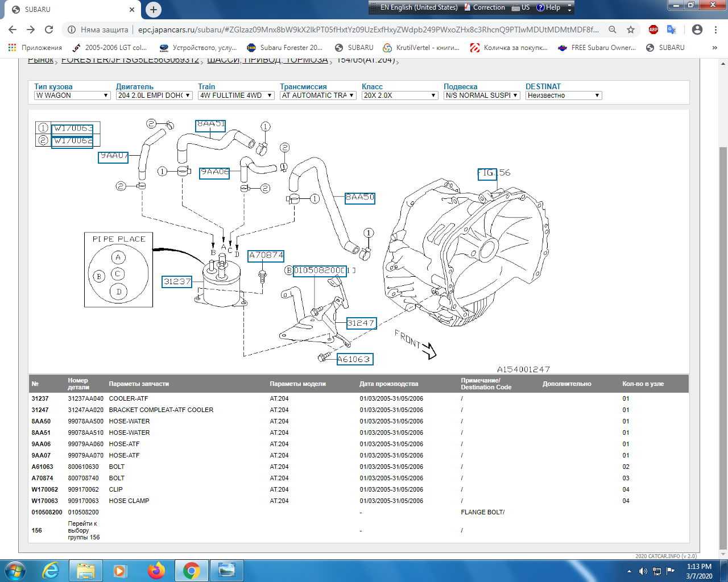Viewport: 728px width, 582px height.
Task: Click the ШАССИ, ПРИВОД, ТОРМОЗА breadcrumb link
Action: [x=267, y=60]
